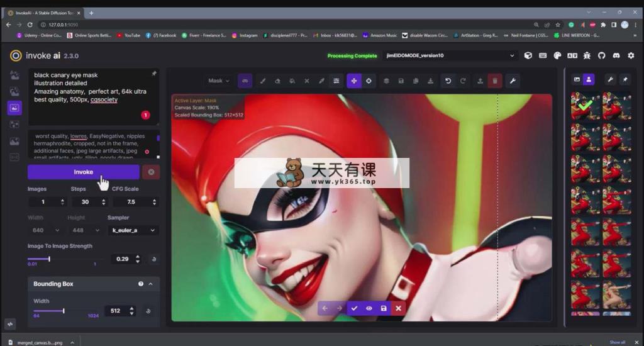Select gallery thumbnail with green checkmark
The width and height of the screenshot is (644, 346).
click(x=586, y=106)
